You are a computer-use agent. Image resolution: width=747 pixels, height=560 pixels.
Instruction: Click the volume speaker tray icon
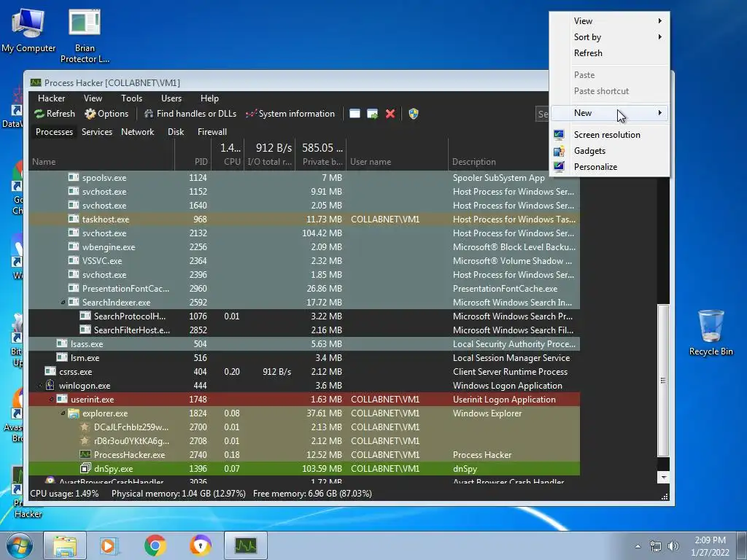tap(673, 546)
